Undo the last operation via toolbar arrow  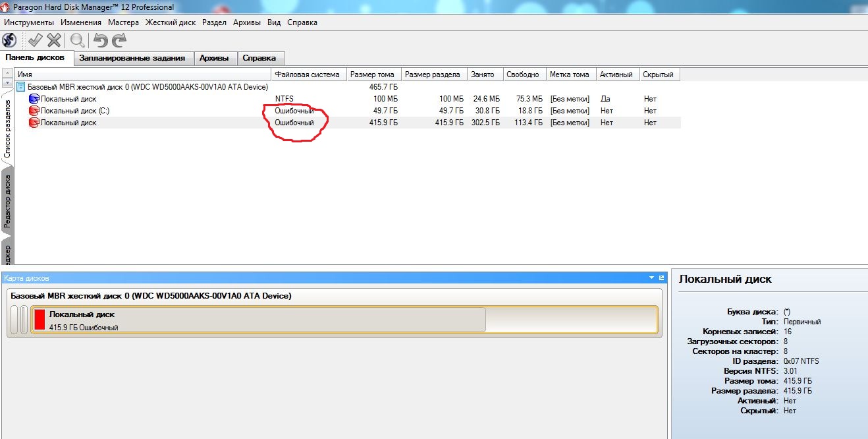pyautogui.click(x=100, y=40)
